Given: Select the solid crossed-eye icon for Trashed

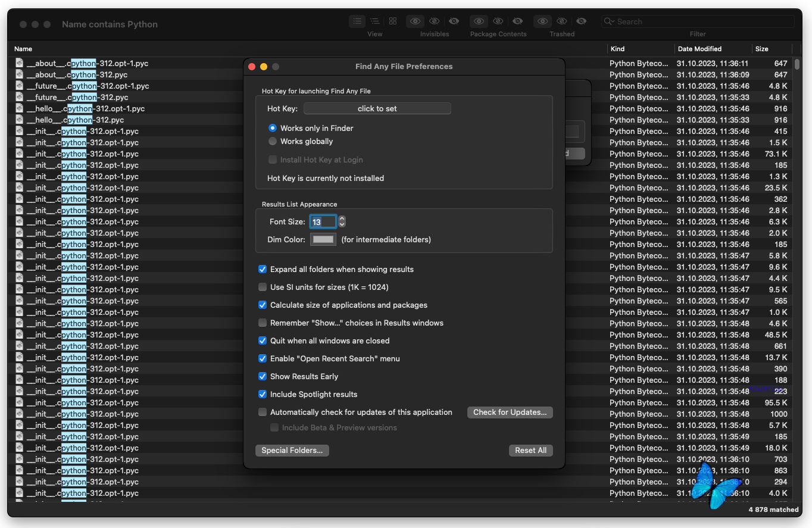Looking at the screenshot, I should pyautogui.click(x=581, y=21).
